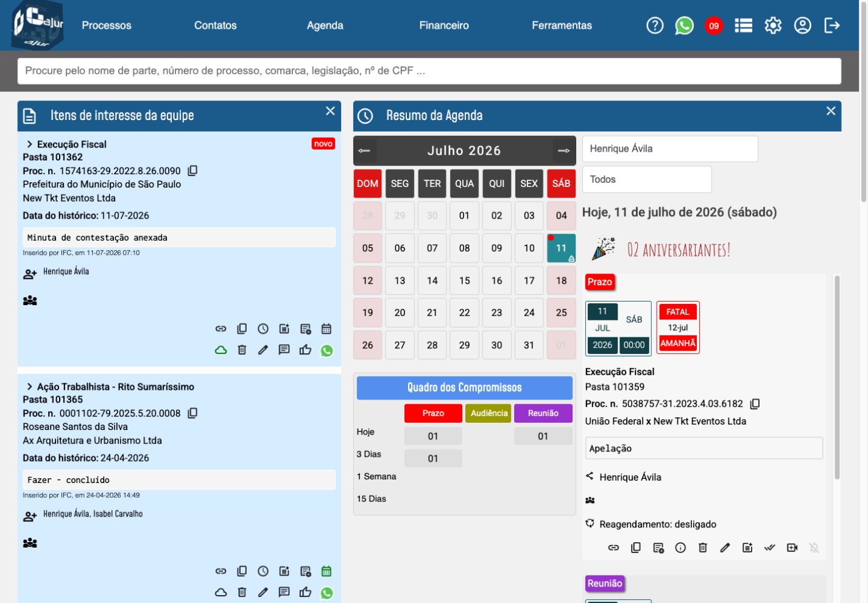Click the 3 Dias Prazo count 01
The height and width of the screenshot is (603, 868).
433,458
